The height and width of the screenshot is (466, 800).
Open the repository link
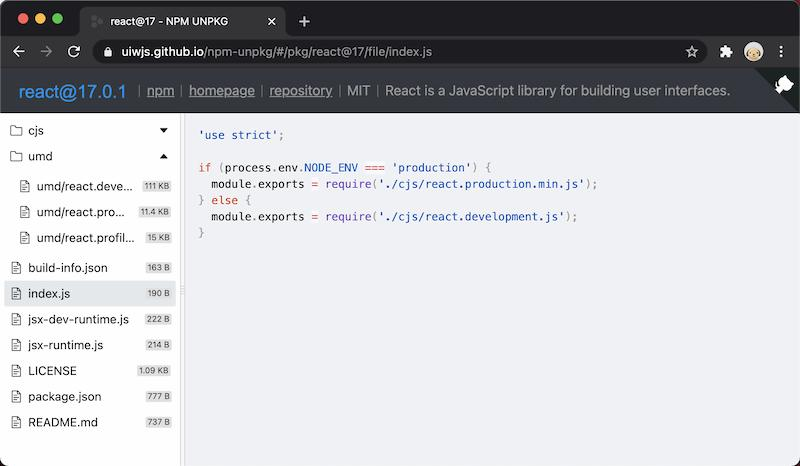(301, 91)
